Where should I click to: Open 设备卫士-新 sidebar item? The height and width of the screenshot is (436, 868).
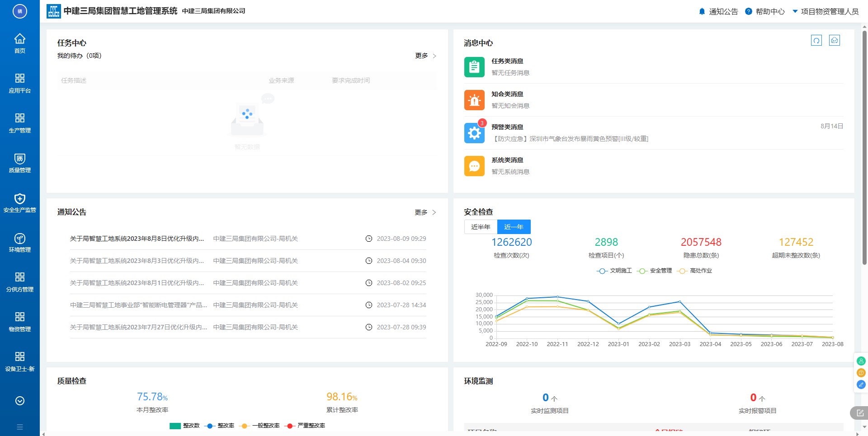click(x=20, y=361)
